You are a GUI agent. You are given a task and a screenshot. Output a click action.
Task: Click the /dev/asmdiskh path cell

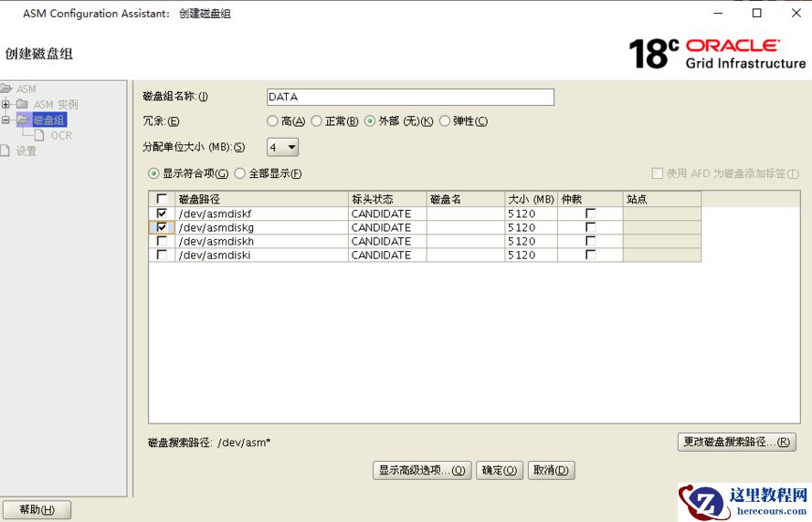[261, 241]
